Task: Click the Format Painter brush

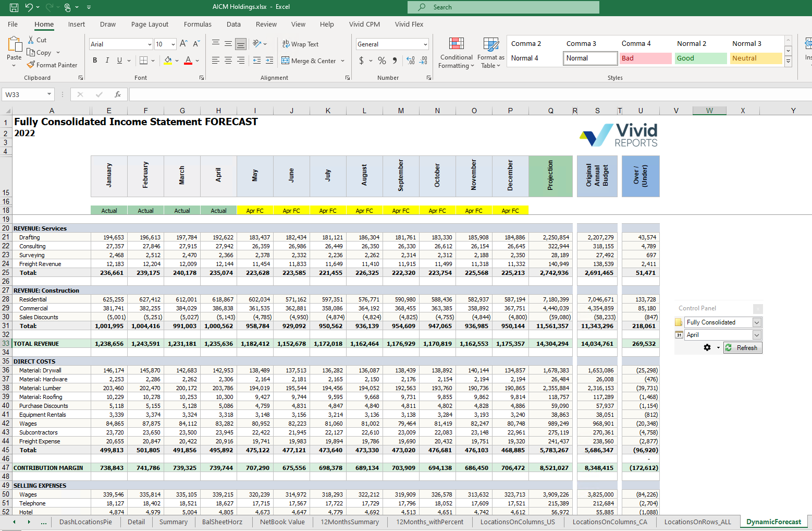Action: coord(31,65)
